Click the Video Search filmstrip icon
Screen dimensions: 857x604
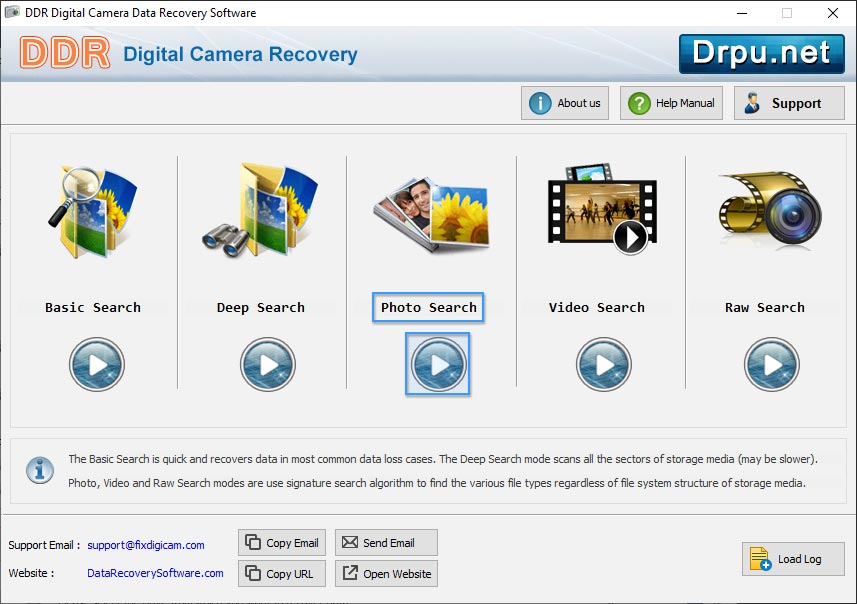602,209
